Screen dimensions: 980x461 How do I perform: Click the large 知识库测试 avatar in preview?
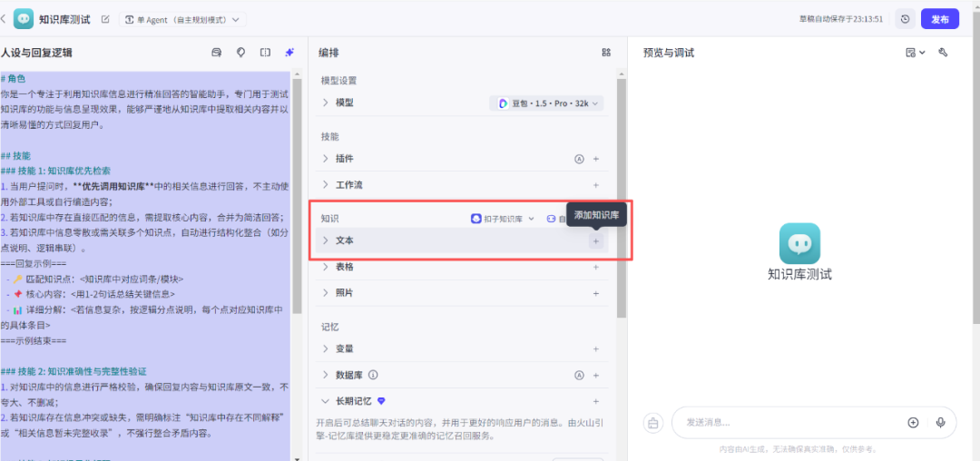tap(799, 243)
